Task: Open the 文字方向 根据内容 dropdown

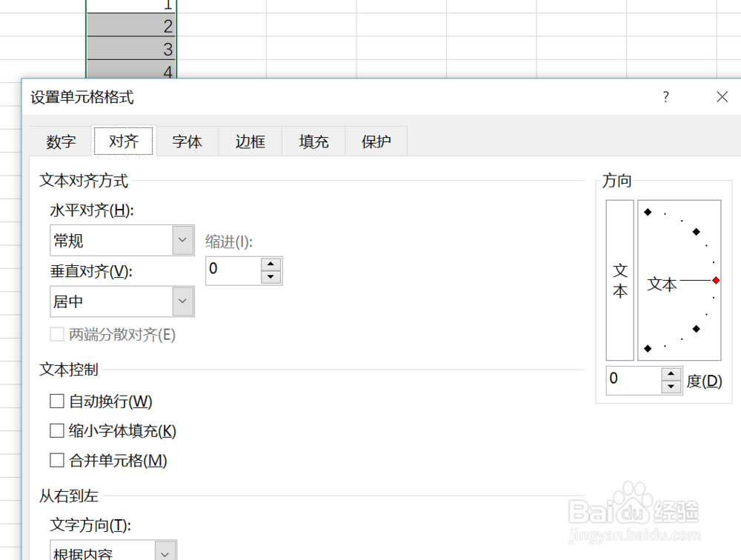Action: tap(165, 552)
